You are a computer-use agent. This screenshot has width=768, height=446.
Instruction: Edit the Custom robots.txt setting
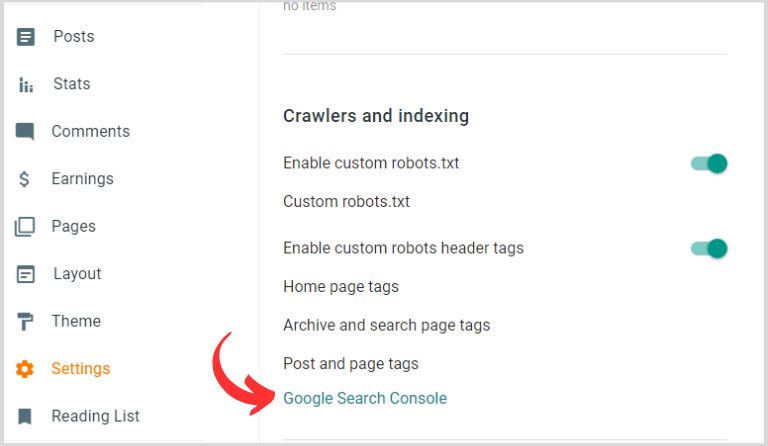(346, 202)
